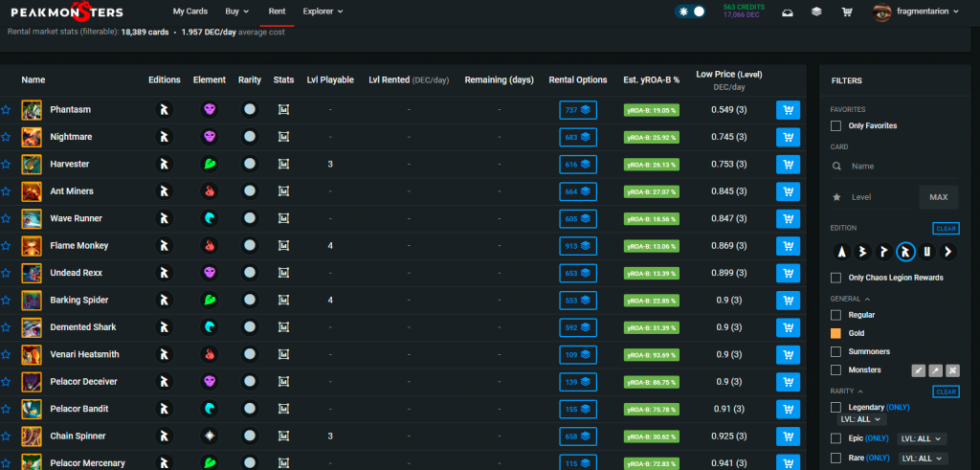Open stats icon for Wave Runner
980x470 pixels.
pos(283,219)
